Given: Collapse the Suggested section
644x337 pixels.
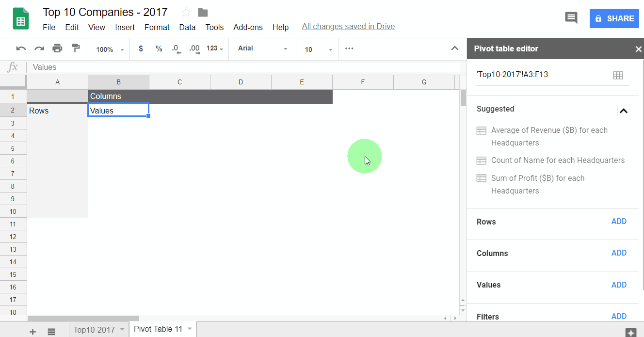Looking at the screenshot, I should pos(624,111).
